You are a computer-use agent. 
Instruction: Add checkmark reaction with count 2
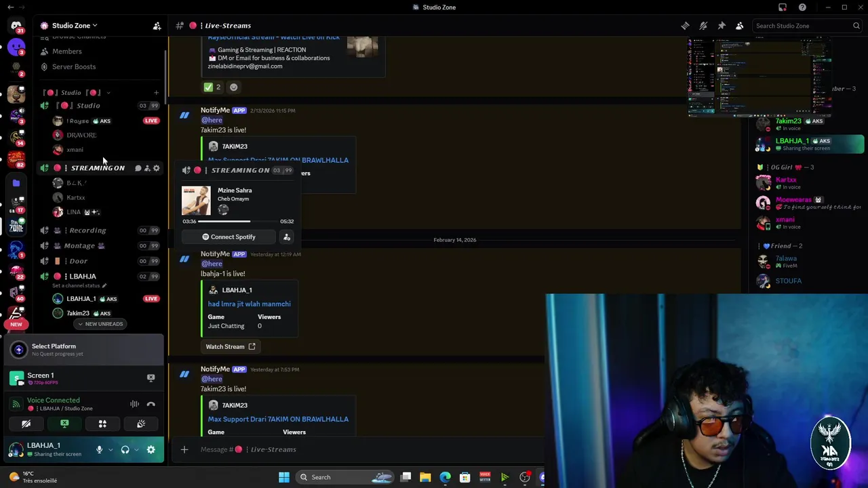tap(213, 87)
